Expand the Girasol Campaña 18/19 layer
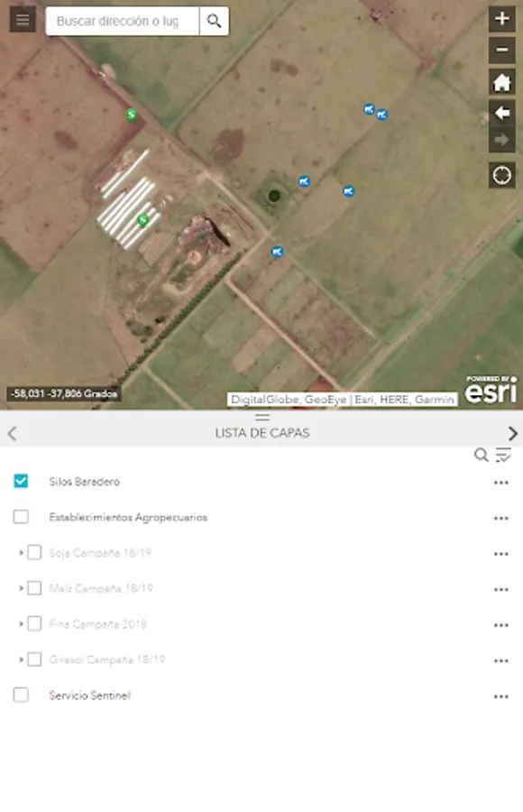The height and width of the screenshot is (812, 523). (21, 660)
